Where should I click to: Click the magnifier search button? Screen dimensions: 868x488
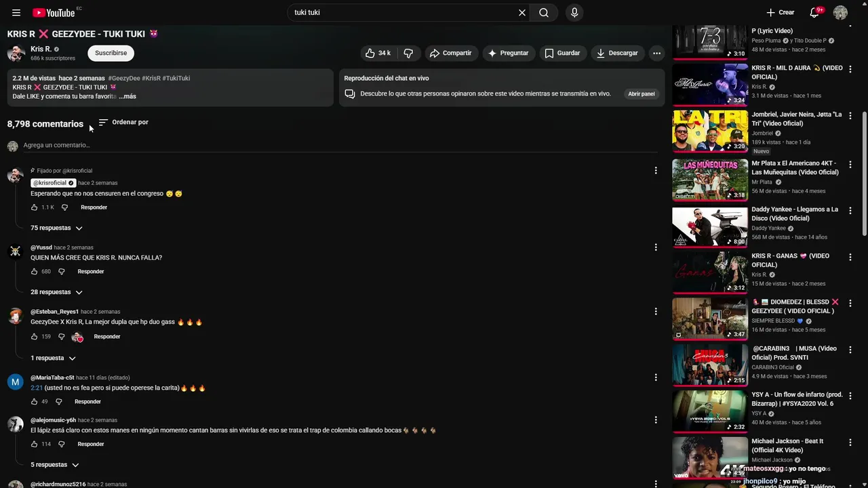pos(544,13)
